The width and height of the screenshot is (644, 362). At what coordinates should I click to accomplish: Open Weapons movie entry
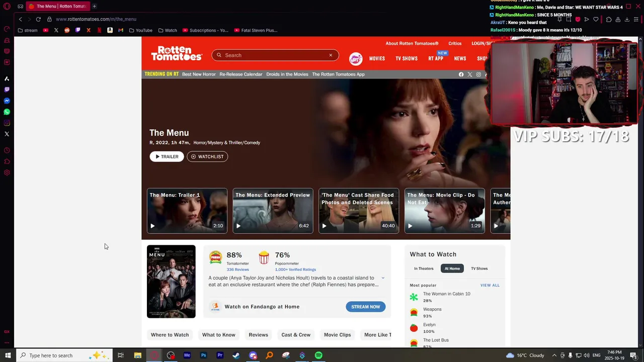pyautogui.click(x=432, y=309)
